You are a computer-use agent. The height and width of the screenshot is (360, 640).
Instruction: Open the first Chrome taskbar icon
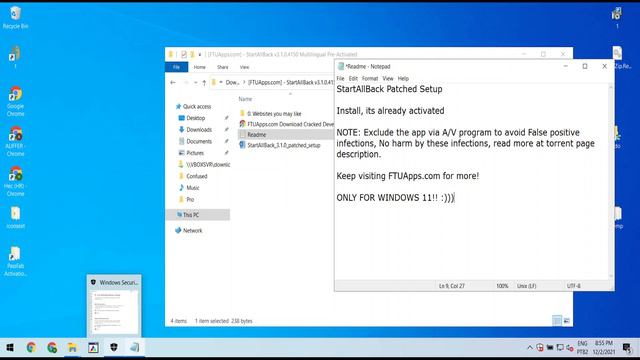(31, 347)
